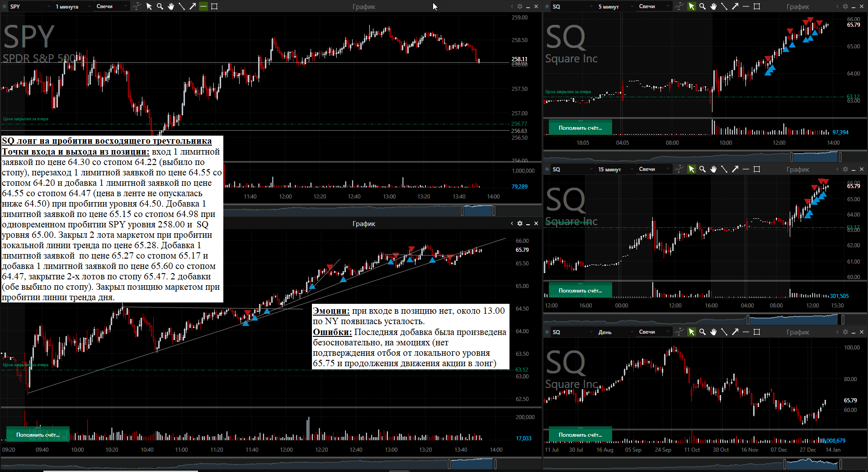The height and width of the screenshot is (472, 868).
Task: Click the 258.11 price label on SPY chart
Action: [x=519, y=59]
